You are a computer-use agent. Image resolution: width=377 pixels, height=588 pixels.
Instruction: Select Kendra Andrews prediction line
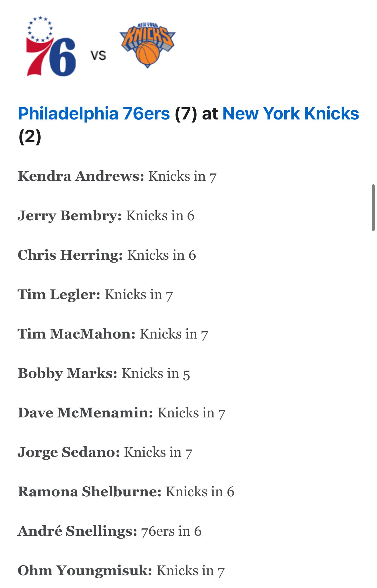[117, 176]
